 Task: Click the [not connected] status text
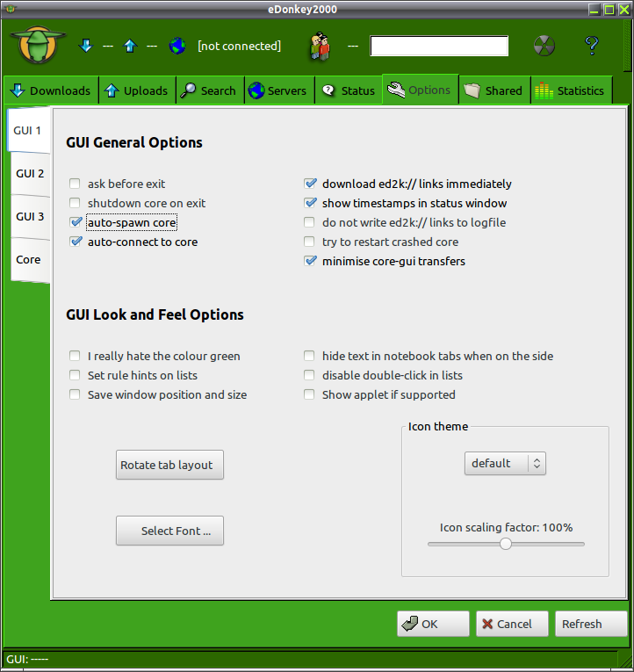[x=239, y=46]
